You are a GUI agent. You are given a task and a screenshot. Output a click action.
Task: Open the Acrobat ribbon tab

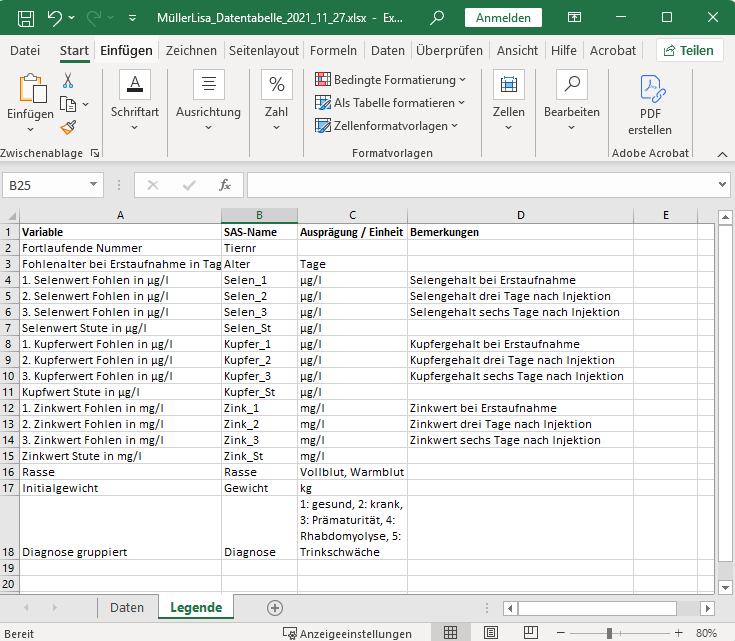coord(613,51)
